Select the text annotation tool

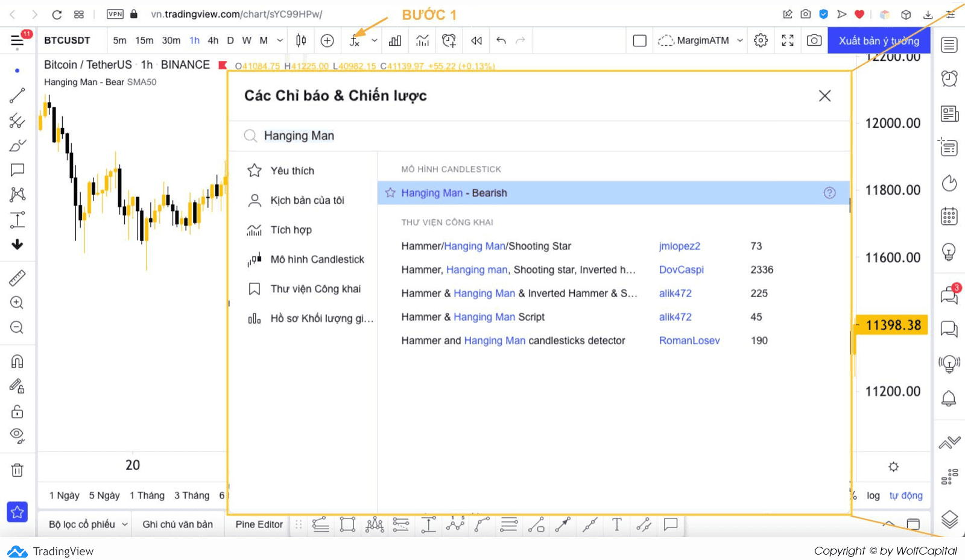17,170
